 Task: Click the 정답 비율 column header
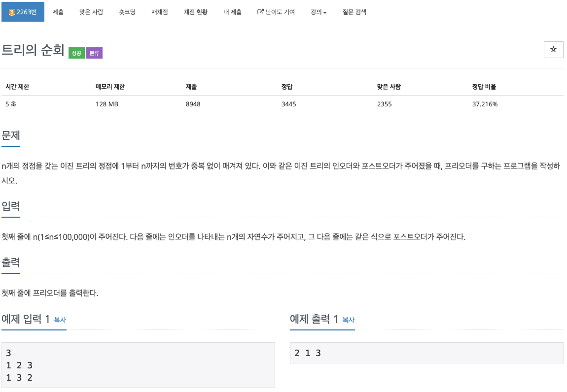click(x=484, y=87)
